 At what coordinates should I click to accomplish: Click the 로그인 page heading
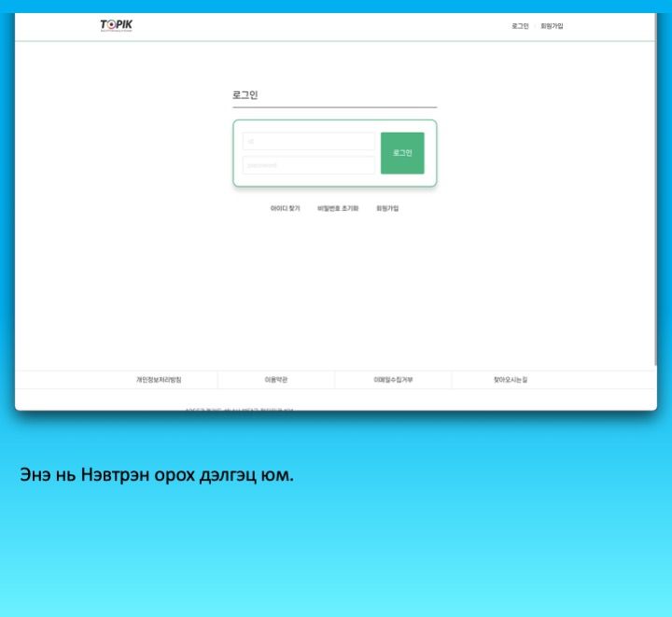[245, 95]
